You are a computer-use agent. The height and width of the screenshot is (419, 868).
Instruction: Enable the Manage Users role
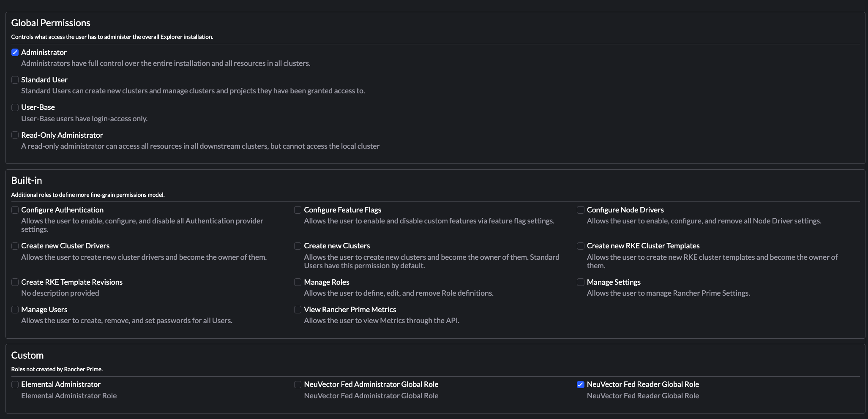(15, 310)
